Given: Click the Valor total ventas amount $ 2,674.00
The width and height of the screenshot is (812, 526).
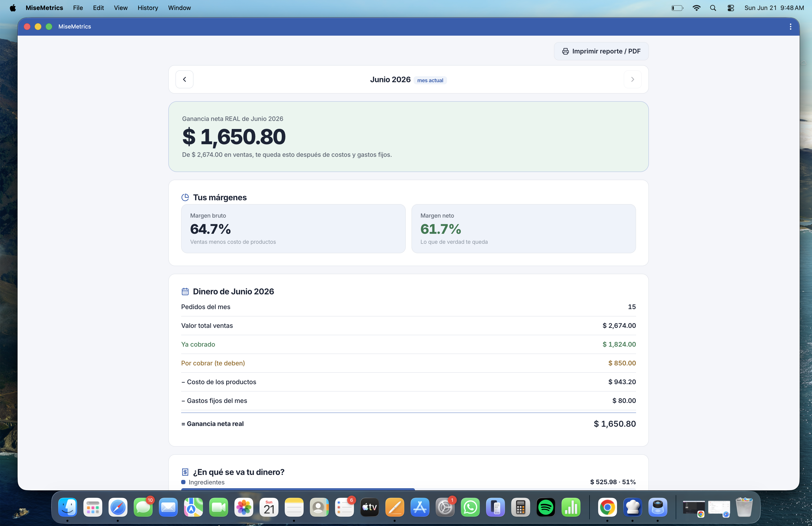Looking at the screenshot, I should [619, 326].
